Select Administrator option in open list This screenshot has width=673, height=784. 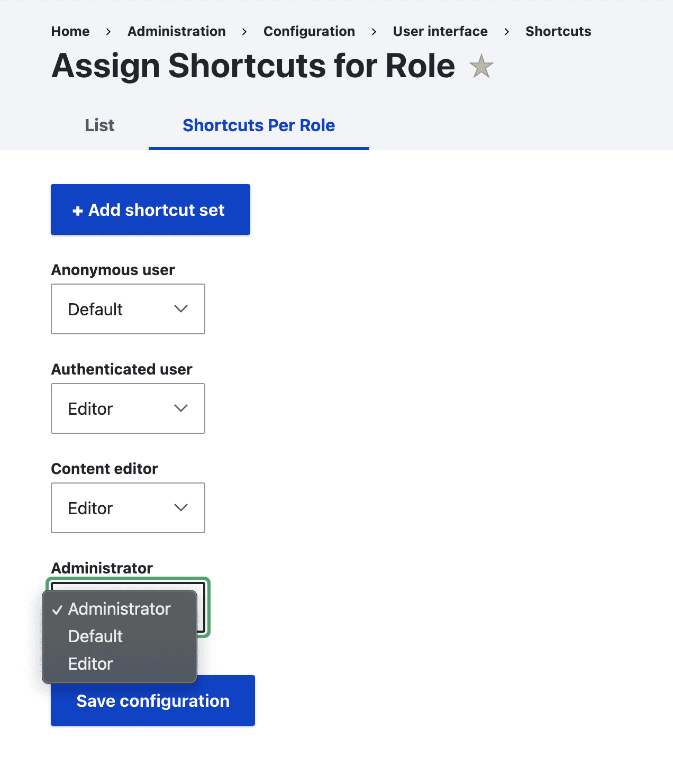(119, 609)
